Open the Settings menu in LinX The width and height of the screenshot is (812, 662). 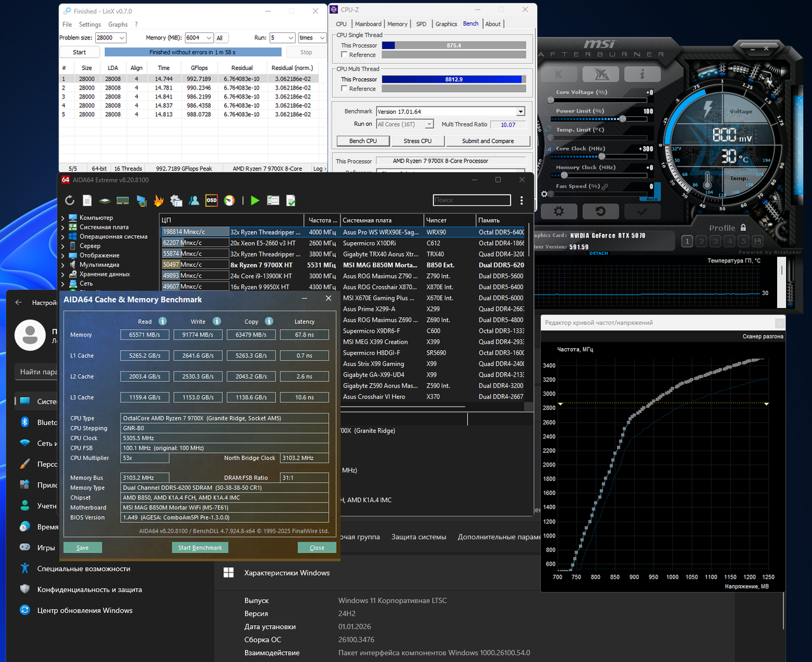click(x=90, y=24)
